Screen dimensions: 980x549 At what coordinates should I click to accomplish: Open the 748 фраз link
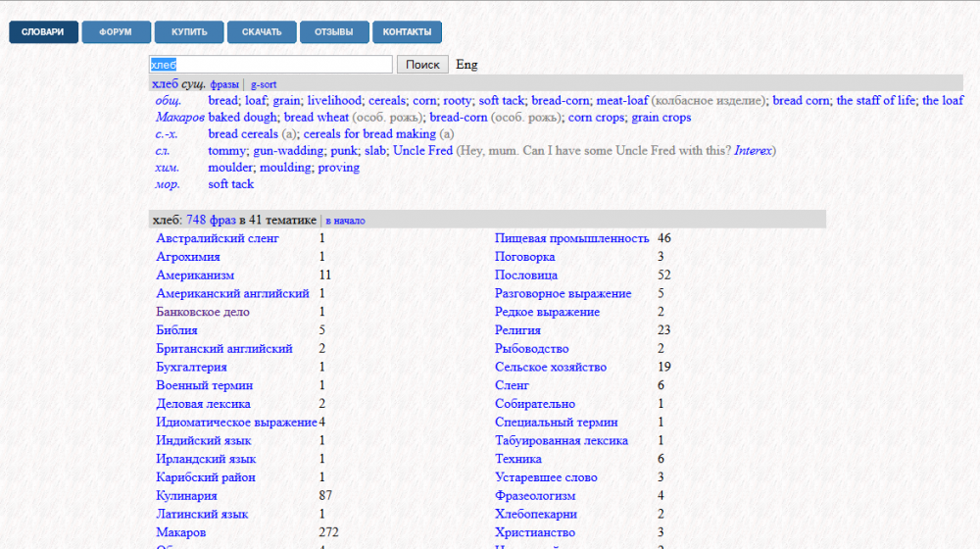point(211,221)
